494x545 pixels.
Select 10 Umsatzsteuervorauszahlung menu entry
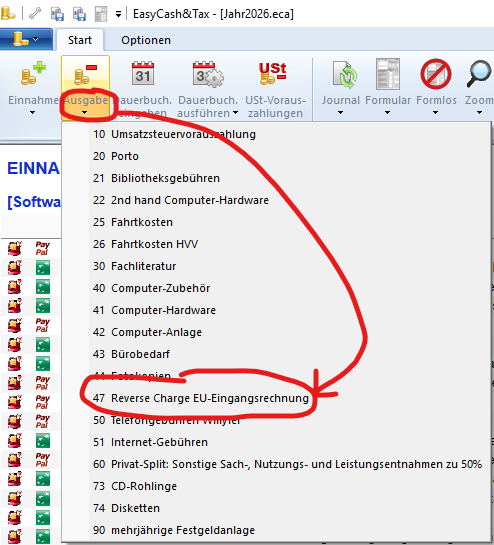(276, 134)
